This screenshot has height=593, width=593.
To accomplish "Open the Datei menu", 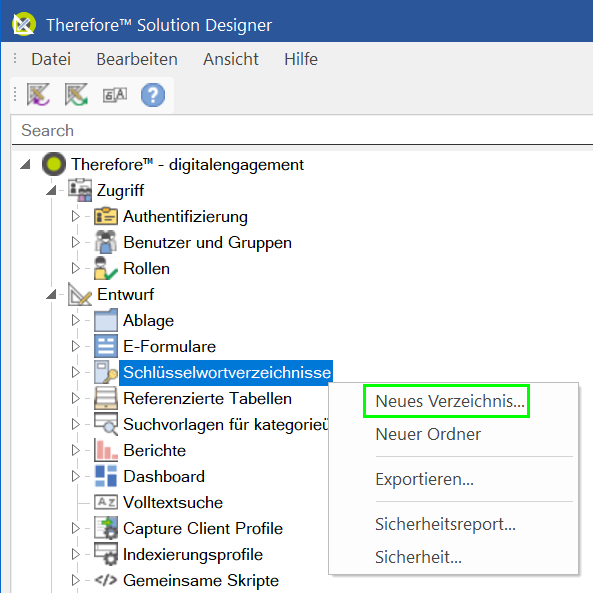I will pos(51,59).
